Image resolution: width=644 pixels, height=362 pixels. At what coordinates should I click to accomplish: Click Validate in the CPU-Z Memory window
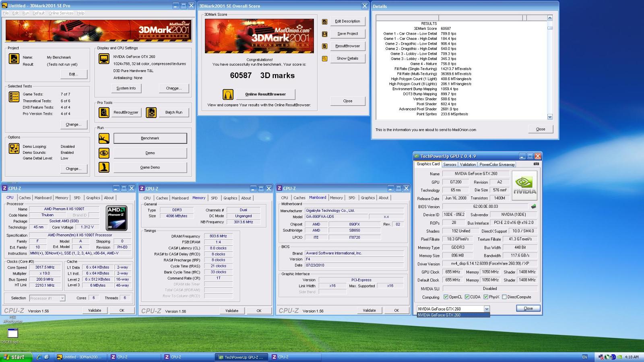click(232, 311)
